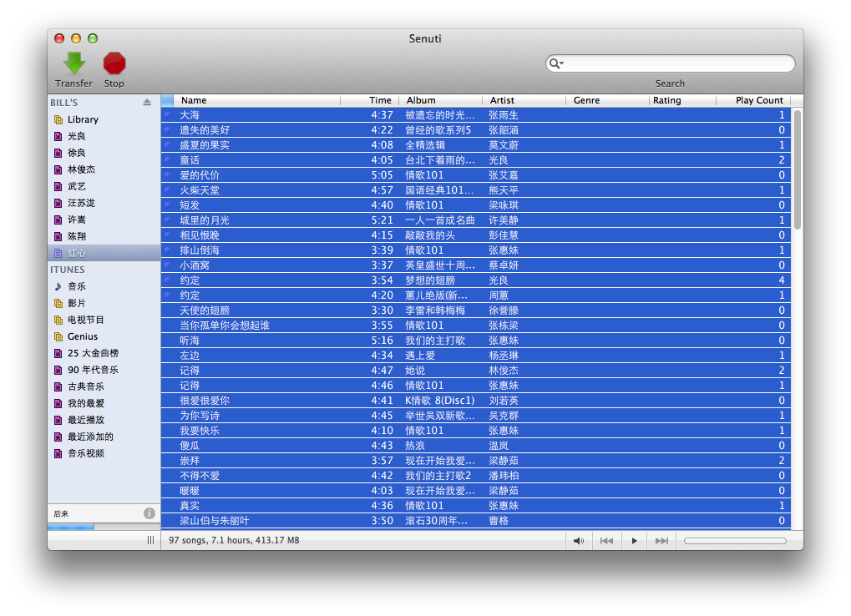
Task: Skip to the next track
Action: [661, 541]
